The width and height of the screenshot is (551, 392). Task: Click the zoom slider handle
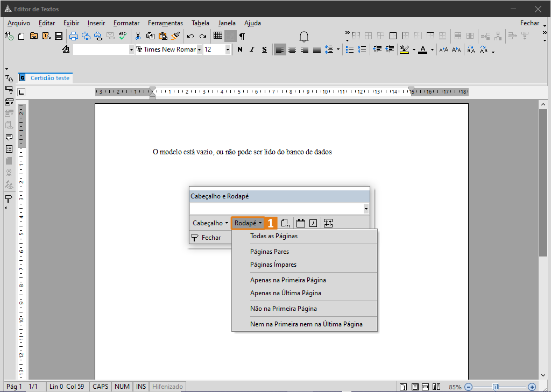point(495,387)
